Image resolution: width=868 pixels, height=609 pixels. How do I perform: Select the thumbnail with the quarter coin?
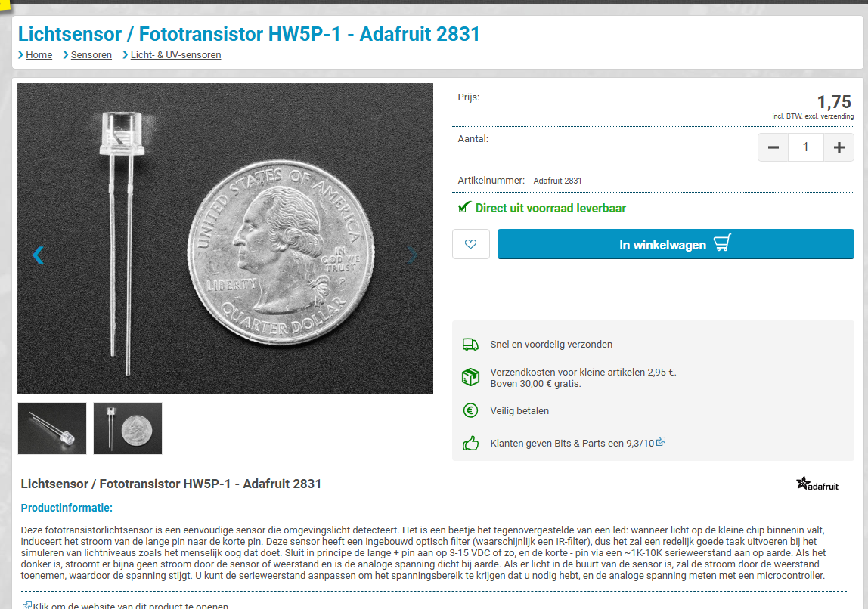point(128,428)
